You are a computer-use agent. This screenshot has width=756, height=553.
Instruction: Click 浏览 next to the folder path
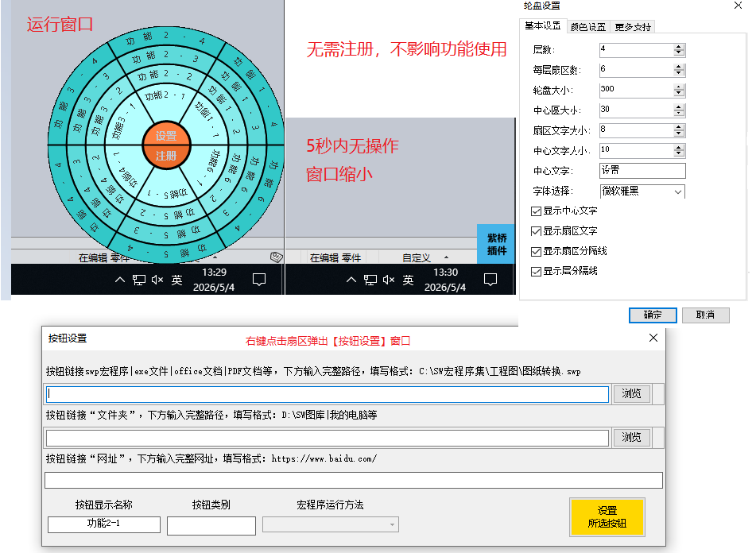point(631,437)
